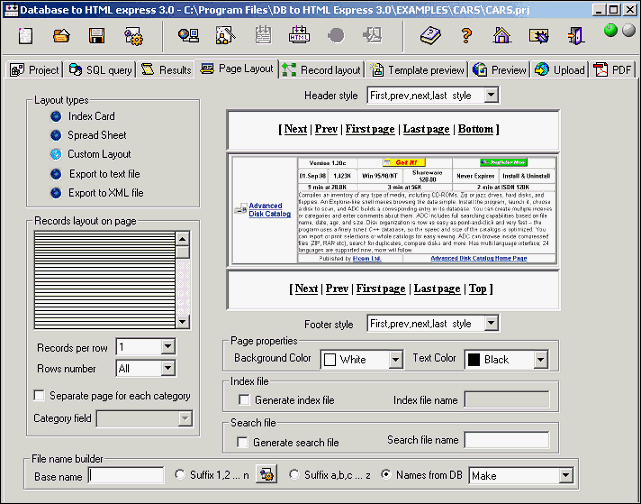Image resolution: width=641 pixels, height=504 pixels.
Task: Click the records layout striped preview
Action: pos(105,280)
